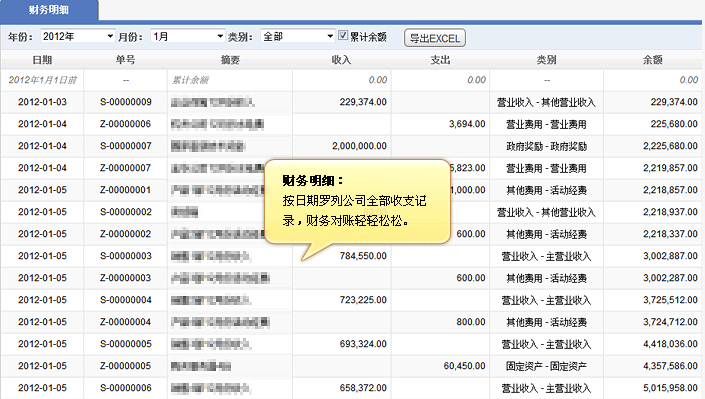Click expense amount 60,450.00
The height and width of the screenshot is (399, 705).
pyautogui.click(x=464, y=366)
